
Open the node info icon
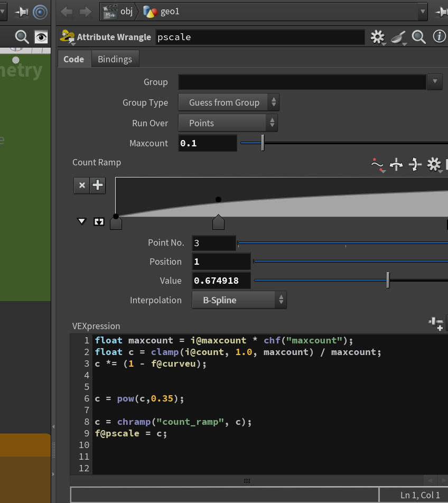pos(440,36)
